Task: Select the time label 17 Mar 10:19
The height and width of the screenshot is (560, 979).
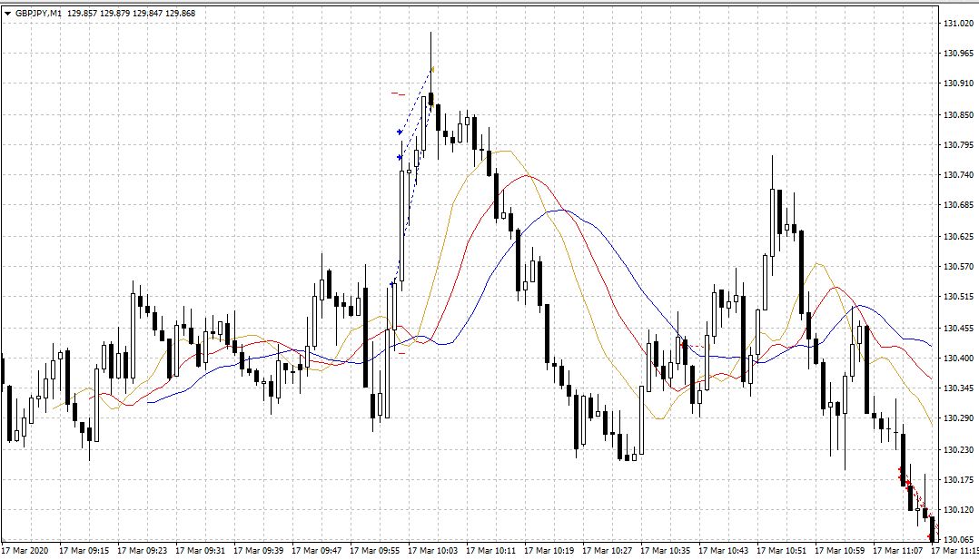Action: 549,551
